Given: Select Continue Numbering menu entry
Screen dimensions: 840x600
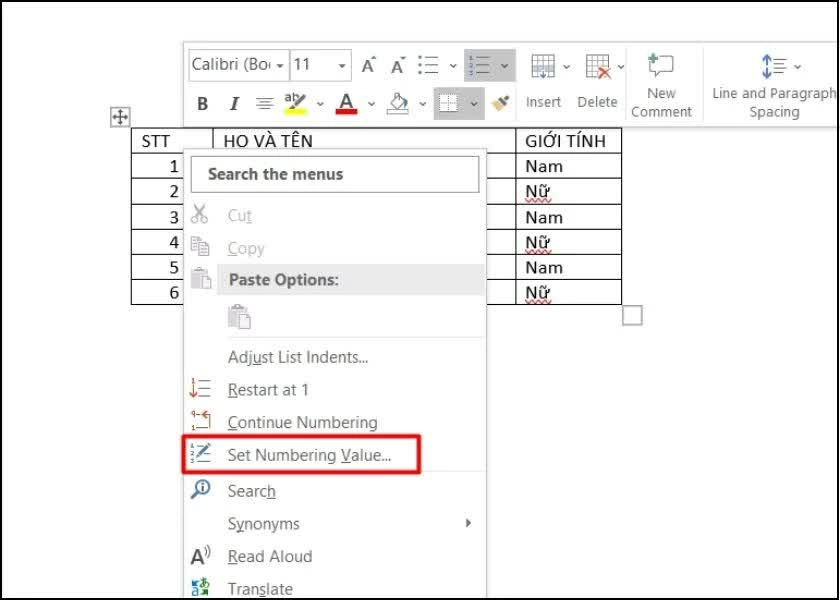Looking at the screenshot, I should tap(334, 423).
